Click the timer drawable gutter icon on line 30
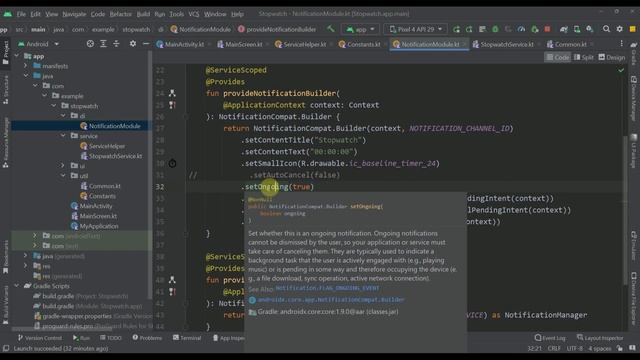This screenshot has width=640, height=360. tap(172, 163)
